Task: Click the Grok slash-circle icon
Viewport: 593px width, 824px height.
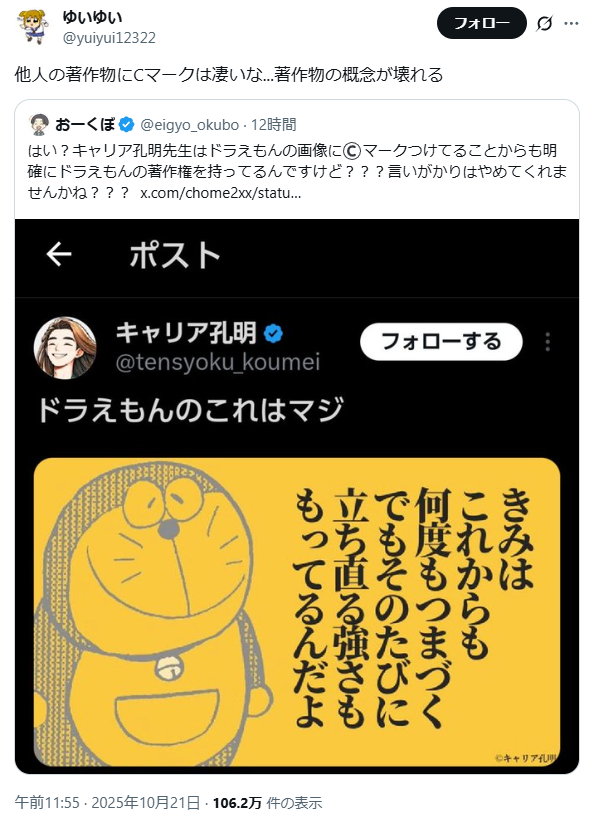Action: 544,24
